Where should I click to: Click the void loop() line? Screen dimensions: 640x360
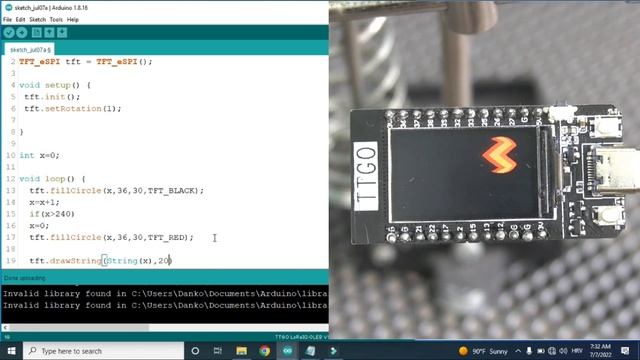[53, 179]
